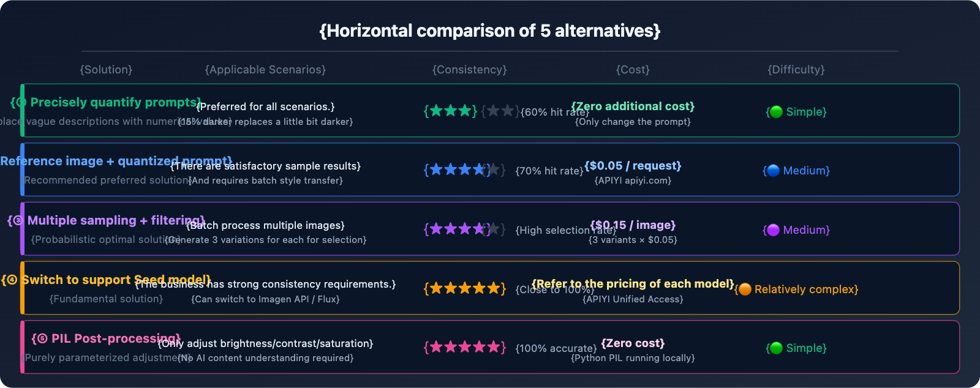The height and width of the screenshot is (388, 980).
Task: Click the orange circle beside Relatively complex
Action: [x=745, y=289]
